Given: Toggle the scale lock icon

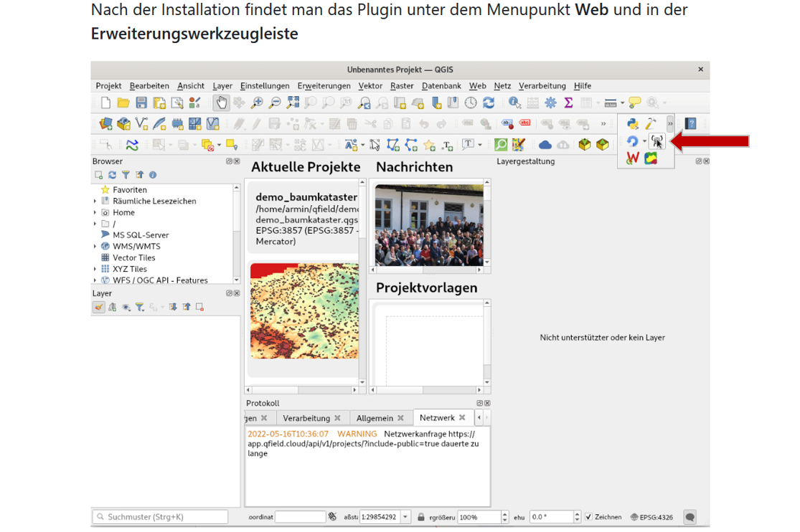Looking at the screenshot, I should tap(422, 517).
